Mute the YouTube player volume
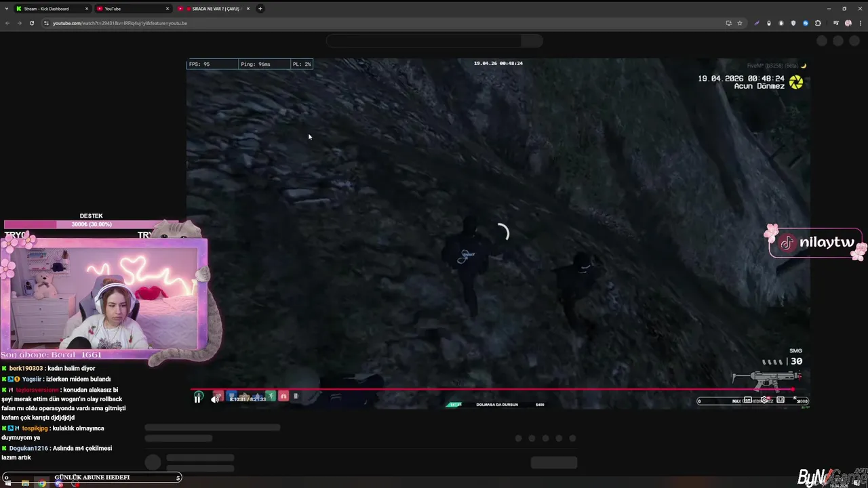The image size is (868, 488). (x=215, y=399)
